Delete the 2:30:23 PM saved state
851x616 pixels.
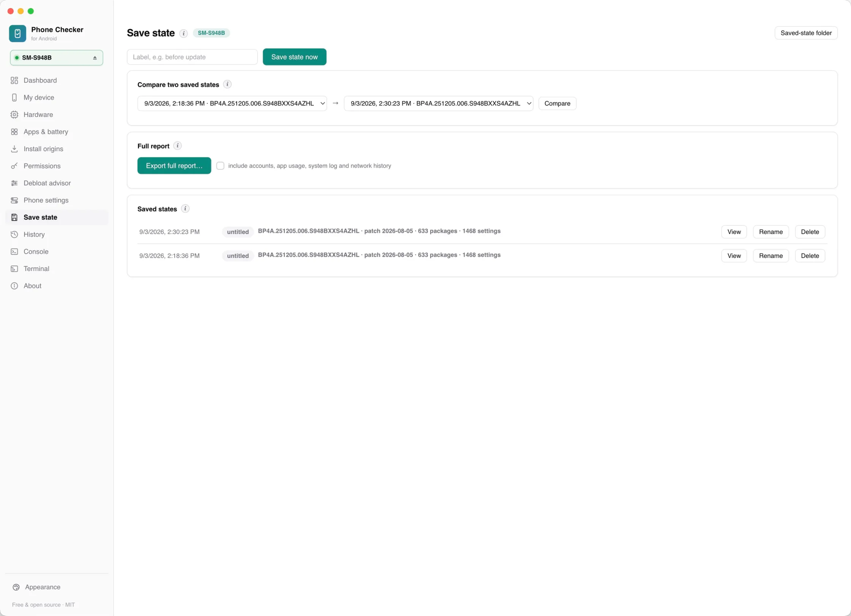coord(810,232)
